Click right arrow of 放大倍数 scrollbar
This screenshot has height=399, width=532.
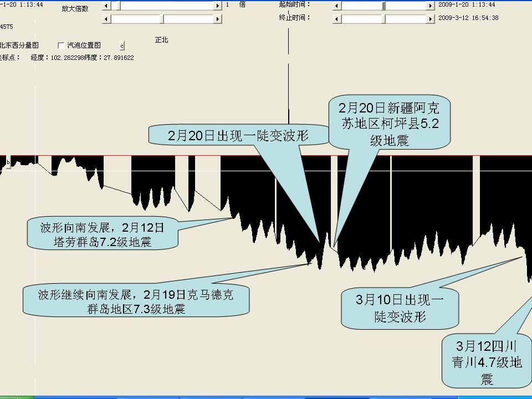[217, 6]
